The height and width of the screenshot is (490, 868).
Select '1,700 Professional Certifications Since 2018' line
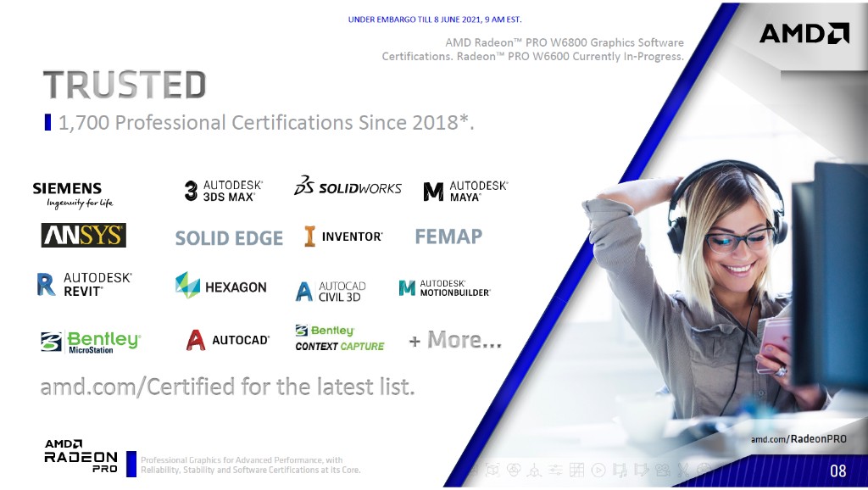(266, 122)
